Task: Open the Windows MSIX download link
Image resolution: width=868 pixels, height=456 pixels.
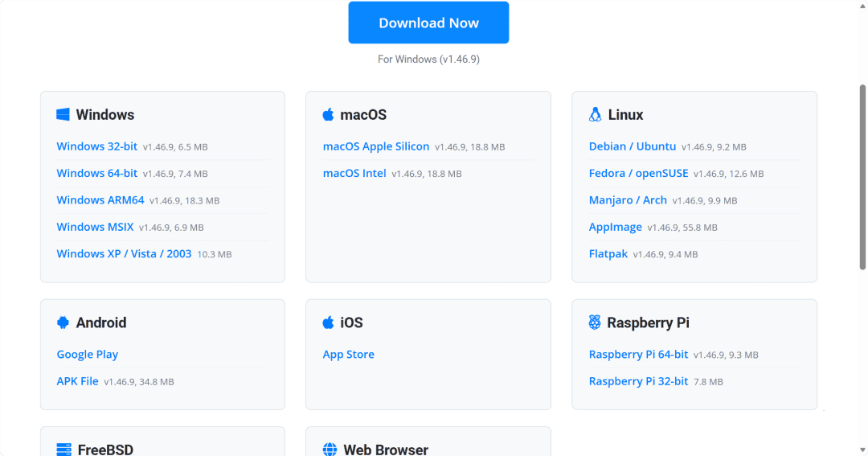Action: (x=95, y=227)
